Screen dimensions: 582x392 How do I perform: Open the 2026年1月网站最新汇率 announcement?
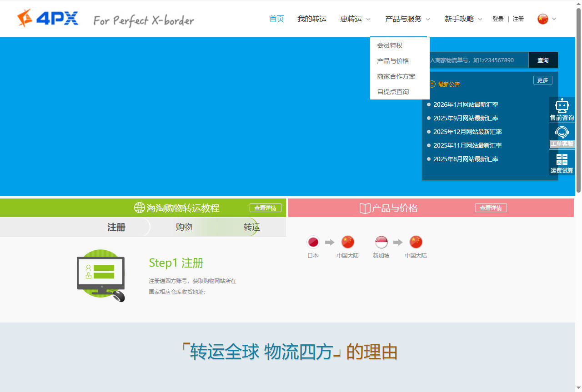coord(466,104)
